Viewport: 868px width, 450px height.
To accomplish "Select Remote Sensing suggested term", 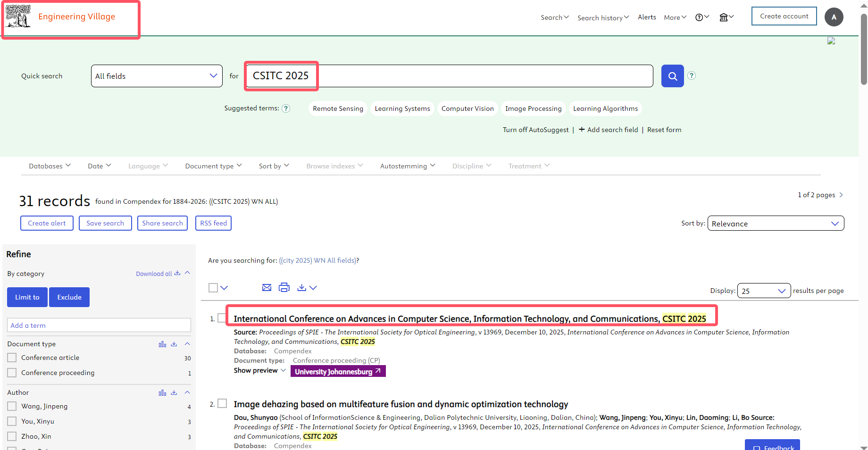I will [x=338, y=108].
